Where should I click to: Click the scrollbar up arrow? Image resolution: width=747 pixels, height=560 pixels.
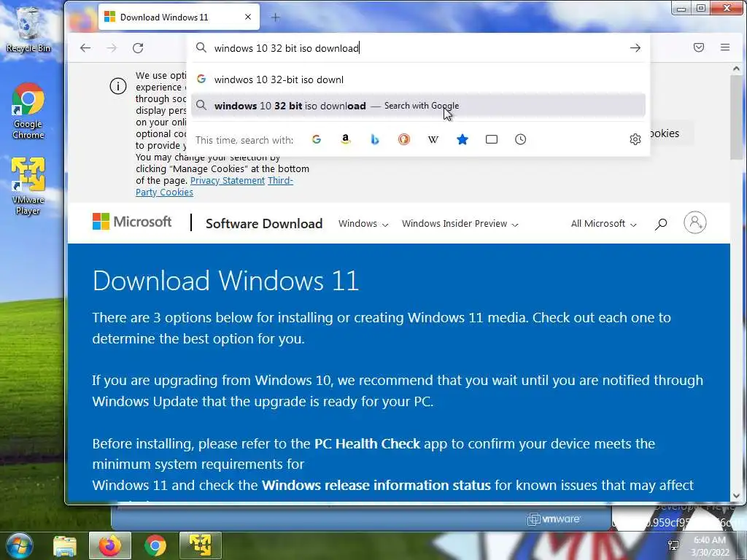(737, 68)
